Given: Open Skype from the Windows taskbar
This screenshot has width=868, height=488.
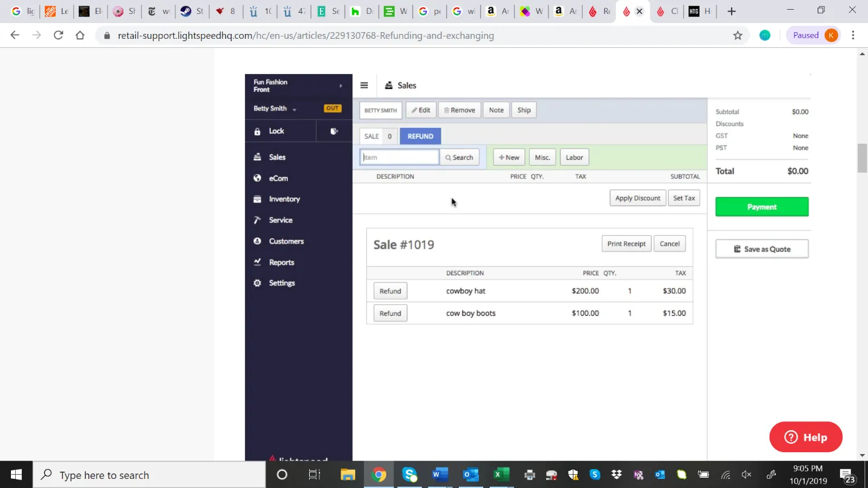Looking at the screenshot, I should 410,475.
